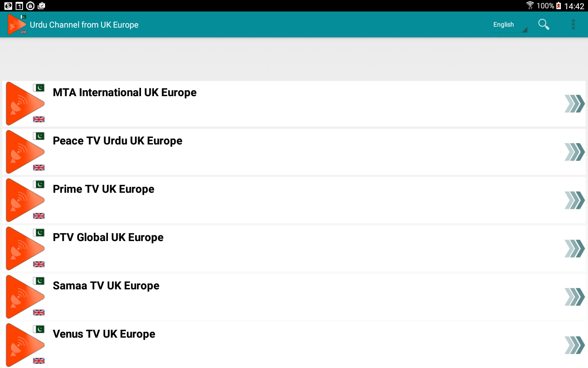Select Venus TV UK Europe title
The image size is (588, 368).
[104, 334]
